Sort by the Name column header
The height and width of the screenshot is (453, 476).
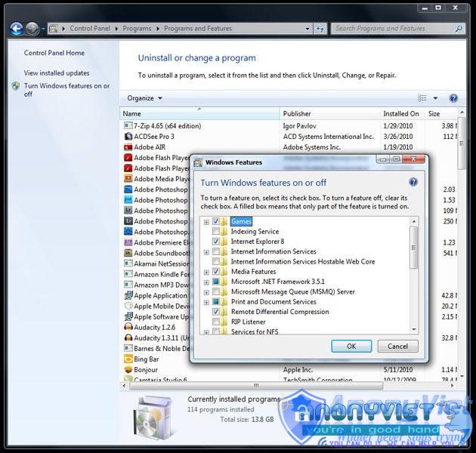tap(199, 114)
